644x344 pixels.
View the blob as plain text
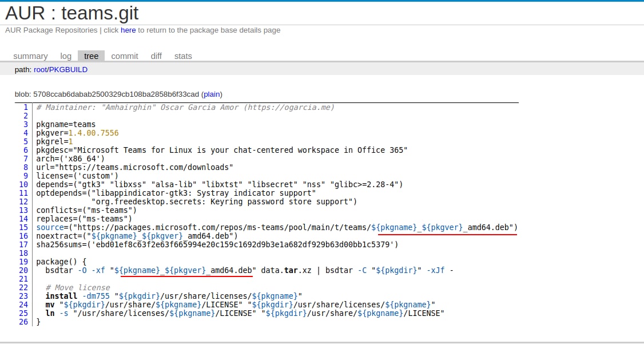tap(212, 94)
